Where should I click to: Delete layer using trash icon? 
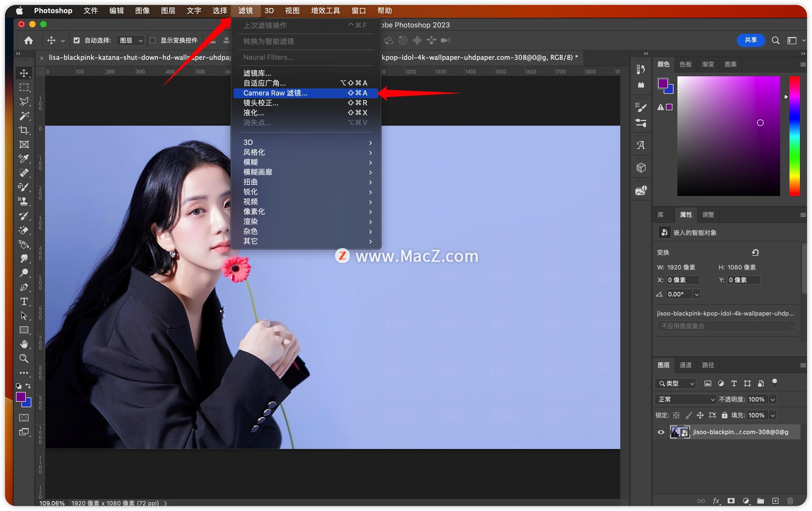click(x=790, y=501)
